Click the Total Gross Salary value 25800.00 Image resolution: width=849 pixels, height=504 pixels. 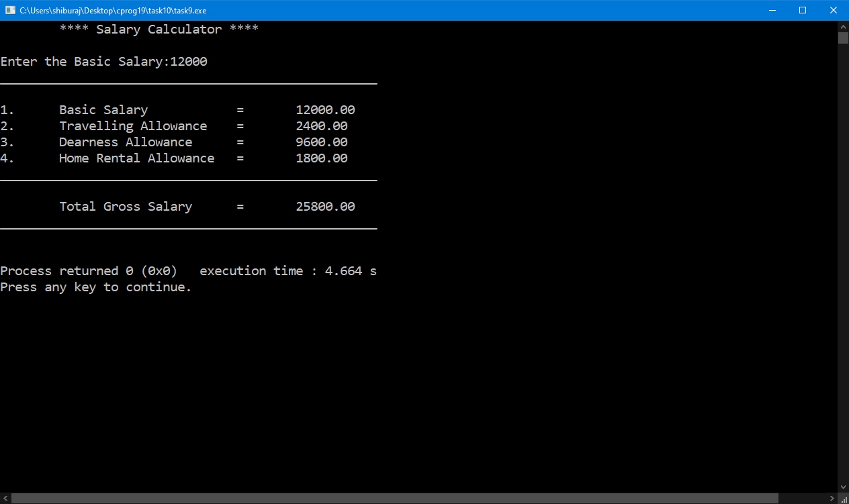[x=325, y=207]
